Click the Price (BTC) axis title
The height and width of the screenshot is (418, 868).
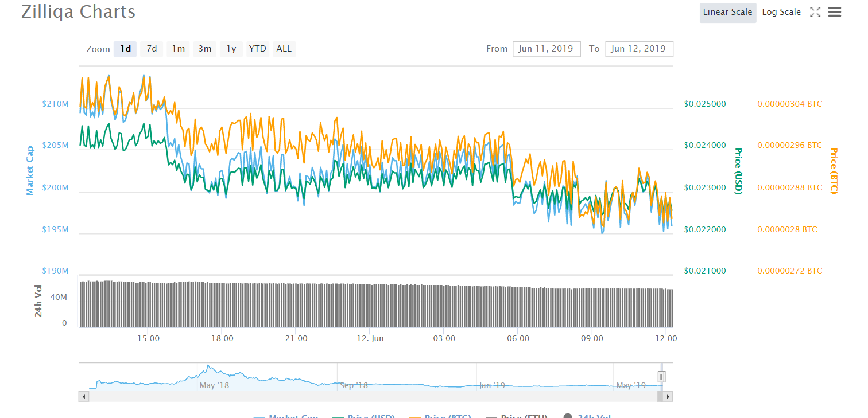834,171
